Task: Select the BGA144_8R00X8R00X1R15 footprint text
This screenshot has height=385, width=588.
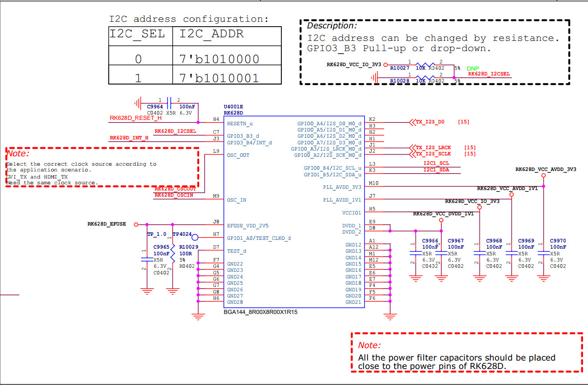Action: click(x=261, y=312)
